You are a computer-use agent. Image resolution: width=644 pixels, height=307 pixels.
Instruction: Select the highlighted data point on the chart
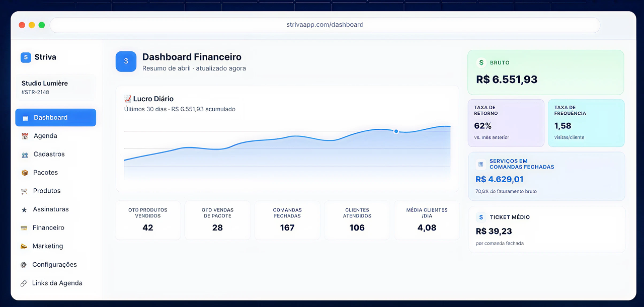396,131
